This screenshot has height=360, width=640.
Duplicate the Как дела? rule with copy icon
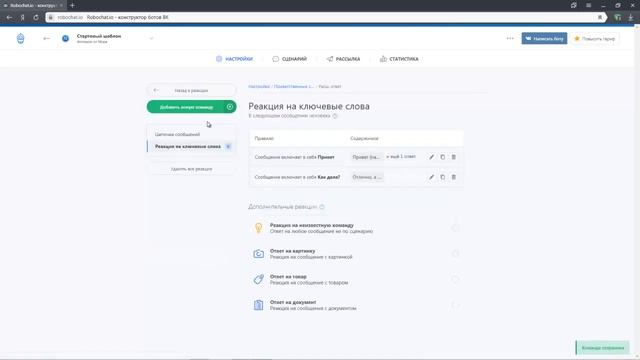pos(442,177)
